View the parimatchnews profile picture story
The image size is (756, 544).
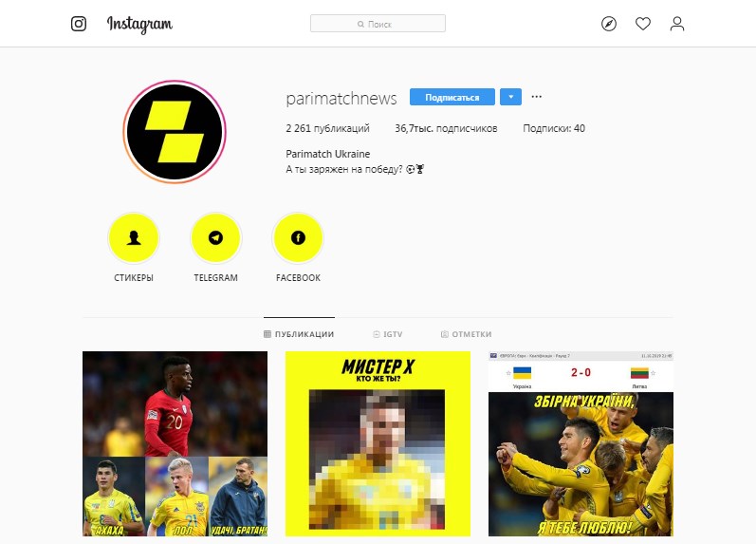(175, 132)
